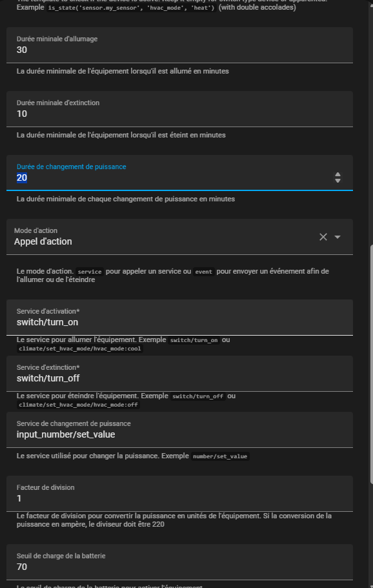Image resolution: width=373 pixels, height=588 pixels.
Task: Open the Mode d'action dropdown arrow
Action: point(338,237)
